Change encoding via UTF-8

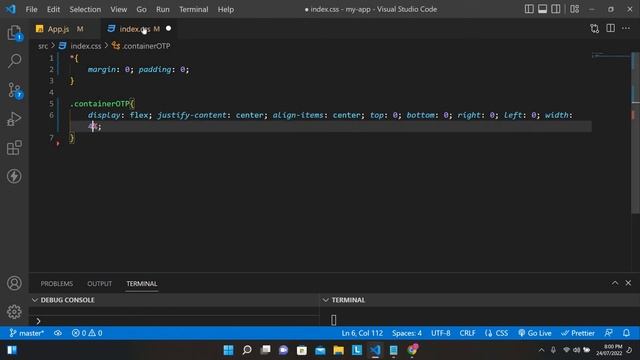point(441,333)
